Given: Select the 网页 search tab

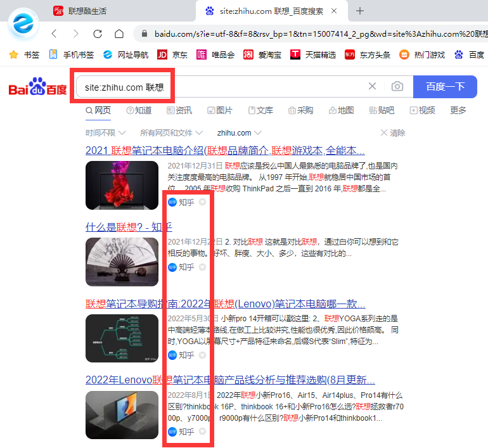Looking at the screenshot, I should coord(98,110).
